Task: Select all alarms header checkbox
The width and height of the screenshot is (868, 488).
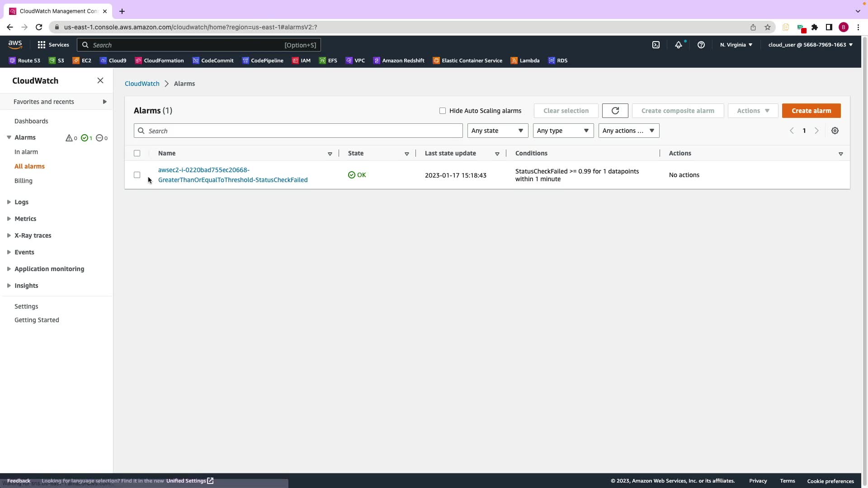Action: (x=137, y=153)
